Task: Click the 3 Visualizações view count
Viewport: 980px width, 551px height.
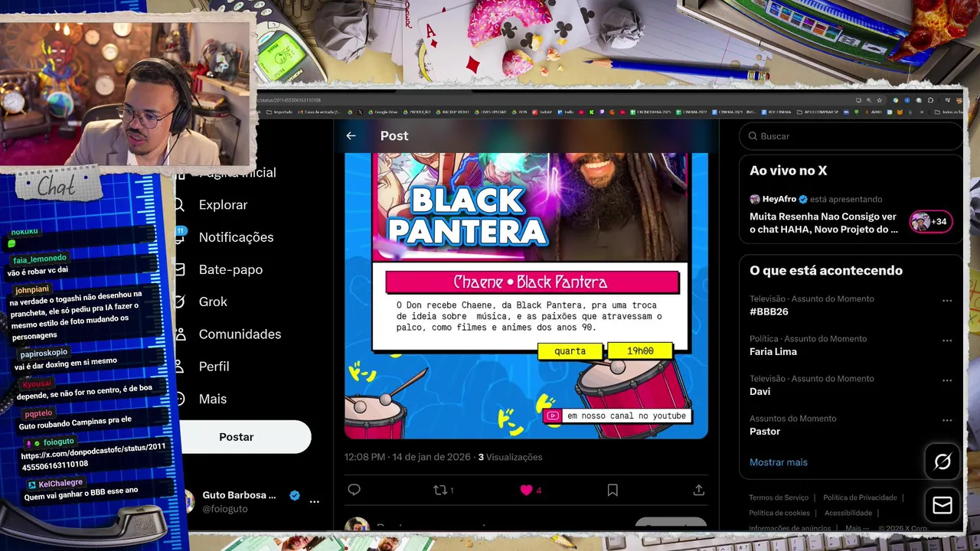Action: tap(511, 457)
